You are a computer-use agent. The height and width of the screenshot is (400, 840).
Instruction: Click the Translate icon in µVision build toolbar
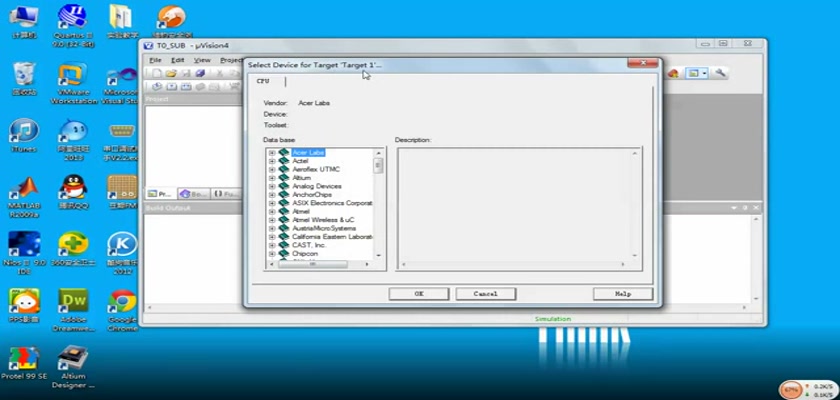[157, 86]
